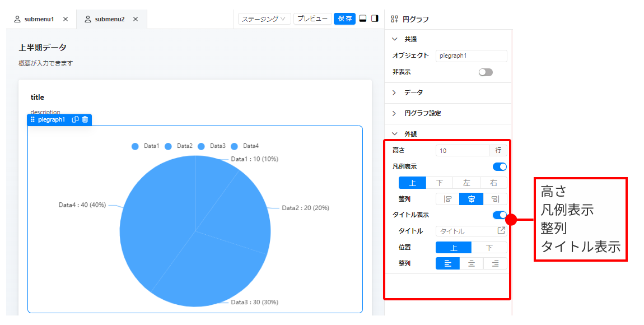644x325 pixels.
Task: Expand the 円グラフ設定 section
Action: click(x=422, y=113)
